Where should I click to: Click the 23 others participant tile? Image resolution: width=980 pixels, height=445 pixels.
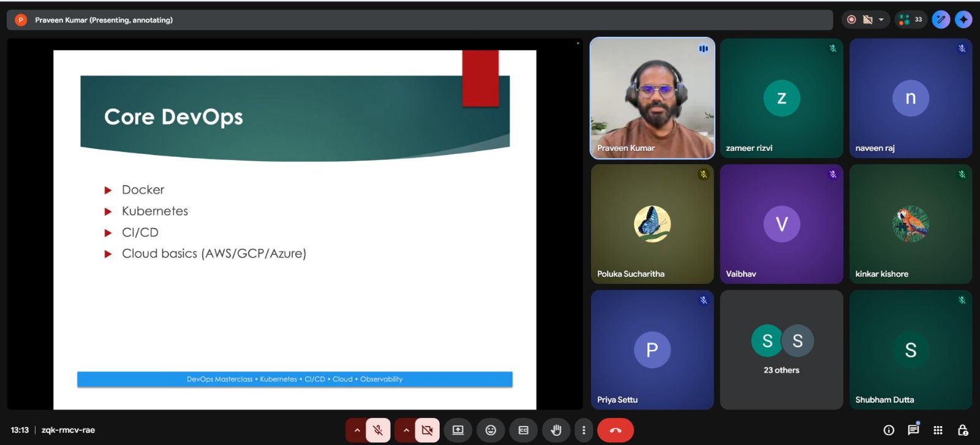(x=782, y=349)
